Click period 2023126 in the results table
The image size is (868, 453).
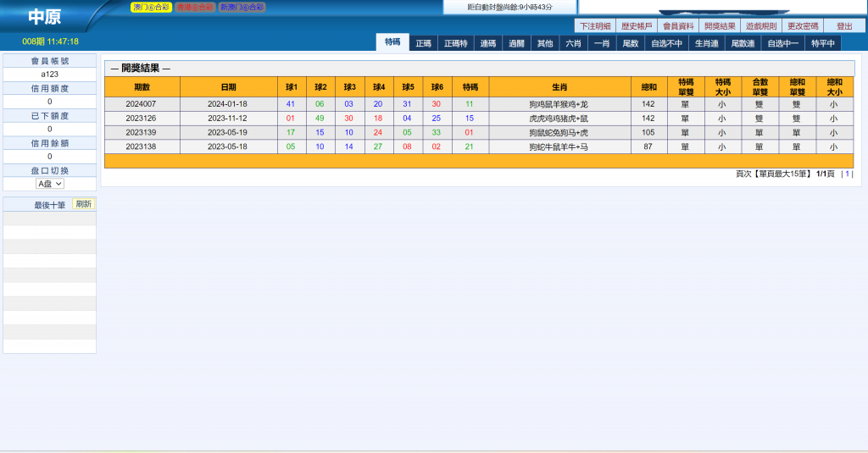click(x=141, y=119)
